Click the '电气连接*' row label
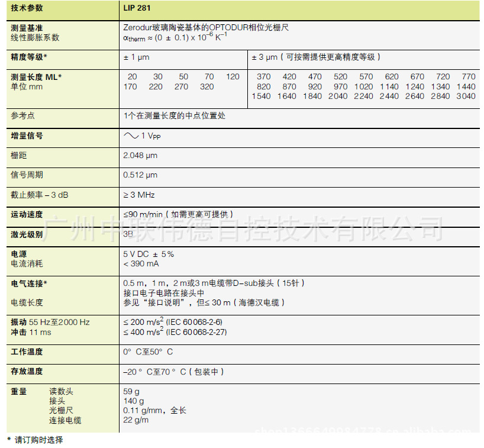This screenshot has width=484, height=448. 29,283
